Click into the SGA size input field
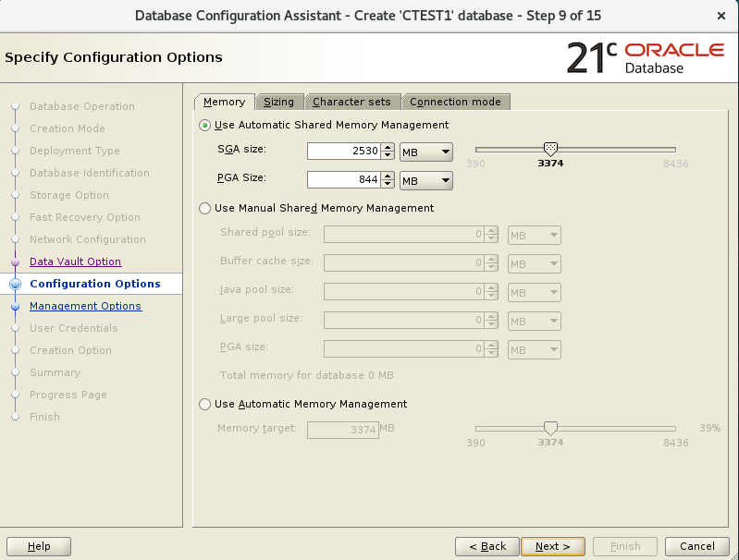 (x=343, y=152)
